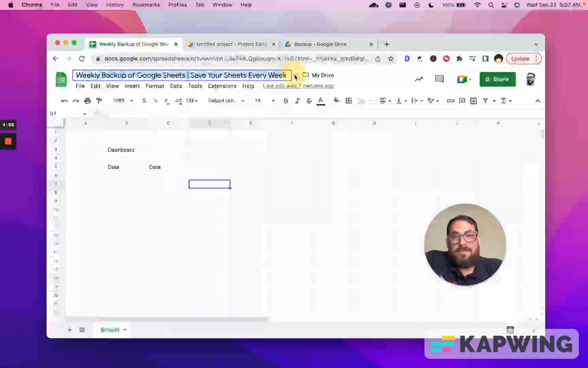The image size is (588, 368).
Task: Stop the screen recording red square
Action: click(8, 141)
